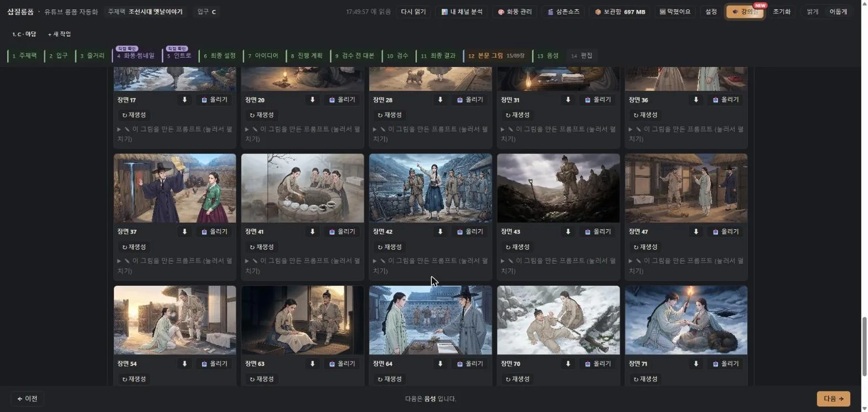Open the 14 편집 step tab

[581, 55]
